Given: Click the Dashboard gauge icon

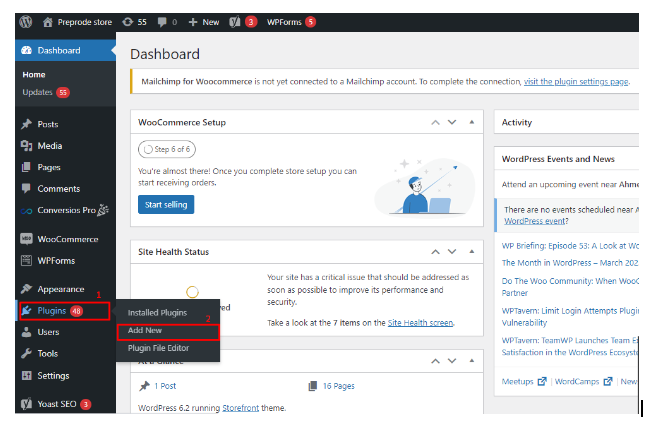Looking at the screenshot, I should 26,50.
